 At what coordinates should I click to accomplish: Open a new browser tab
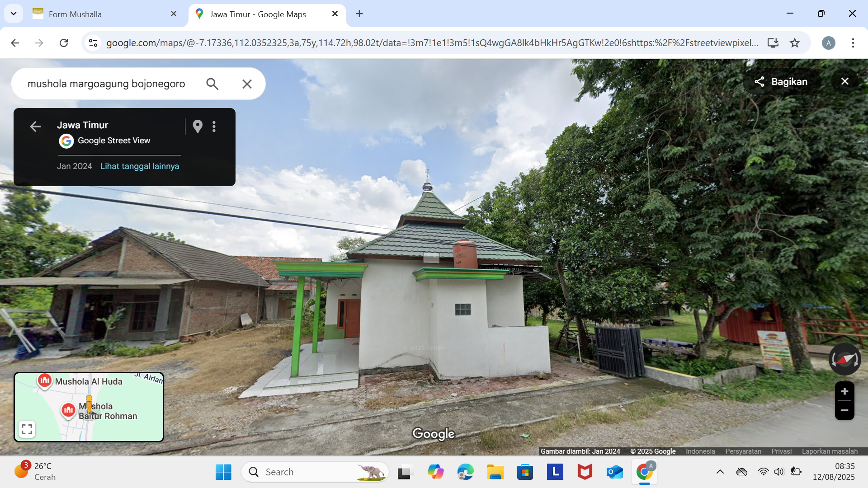(359, 14)
